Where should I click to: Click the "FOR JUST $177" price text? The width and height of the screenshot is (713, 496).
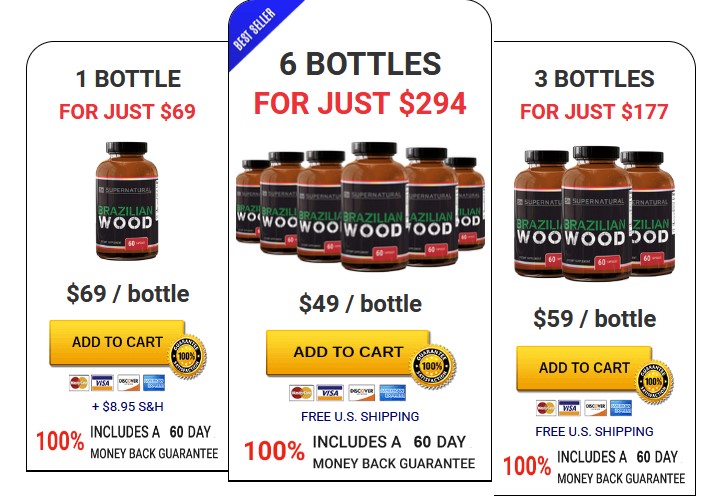[x=594, y=112]
